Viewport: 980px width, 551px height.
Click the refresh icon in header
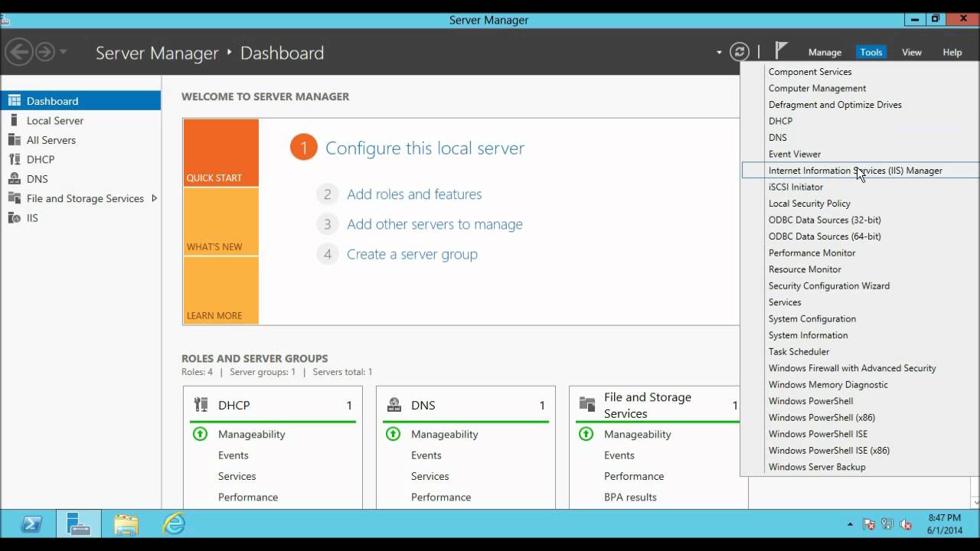click(x=740, y=52)
